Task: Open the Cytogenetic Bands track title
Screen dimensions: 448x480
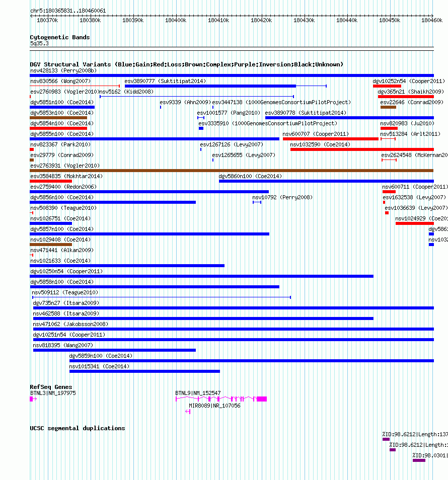Action: 60,37
